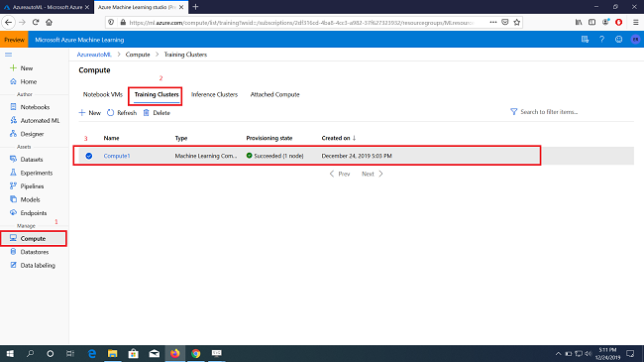The width and height of the screenshot is (644, 362).
Task: Click the 'December 24, 2019 5:03 PM' cell
Action: [357, 156]
